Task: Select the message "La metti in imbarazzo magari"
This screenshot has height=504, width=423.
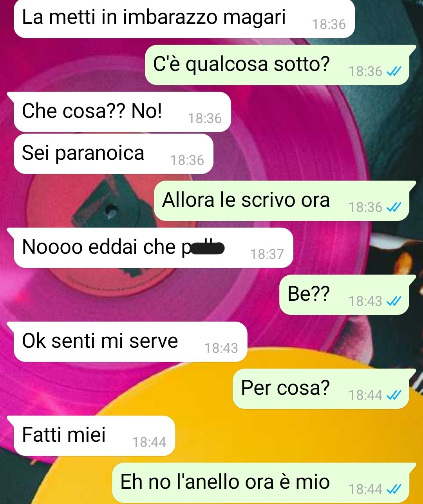Action: pos(184,19)
